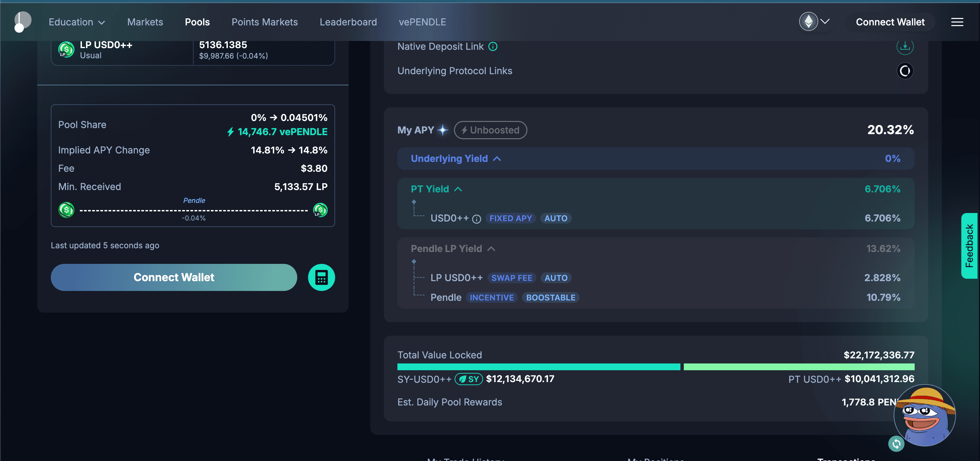Click the AUTO tag in PT Yield row
This screenshot has height=461, width=980.
(556, 218)
